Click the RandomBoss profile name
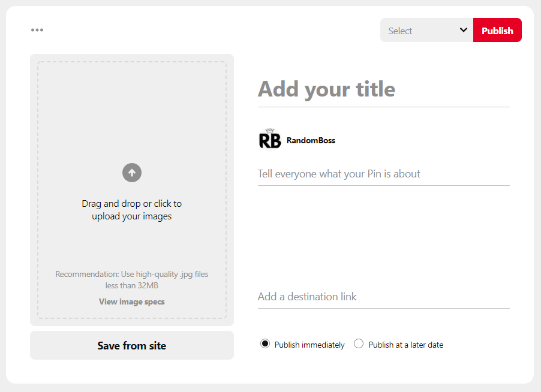The height and width of the screenshot is (392, 541). click(311, 140)
